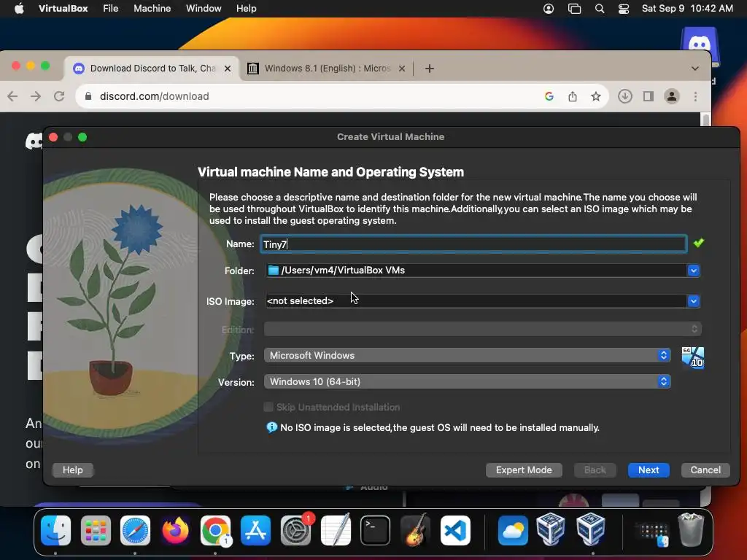The height and width of the screenshot is (560, 747).
Task: Switch to Windows 8.1 (English) tab
Action: click(x=327, y=69)
